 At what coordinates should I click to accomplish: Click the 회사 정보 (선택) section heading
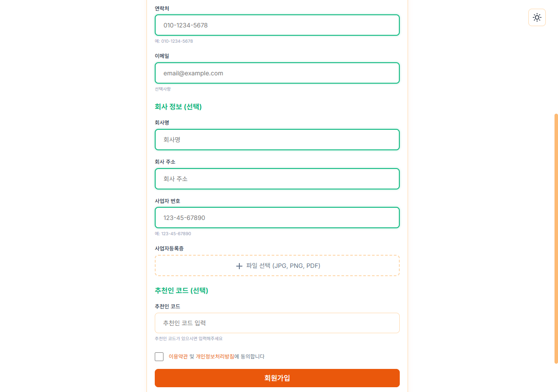[x=178, y=106]
